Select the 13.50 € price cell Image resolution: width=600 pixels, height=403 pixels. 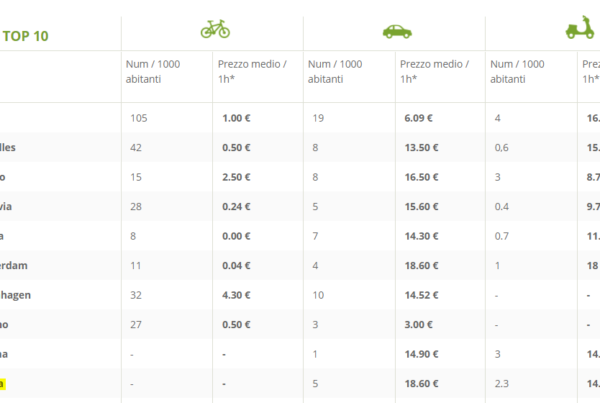click(421, 148)
